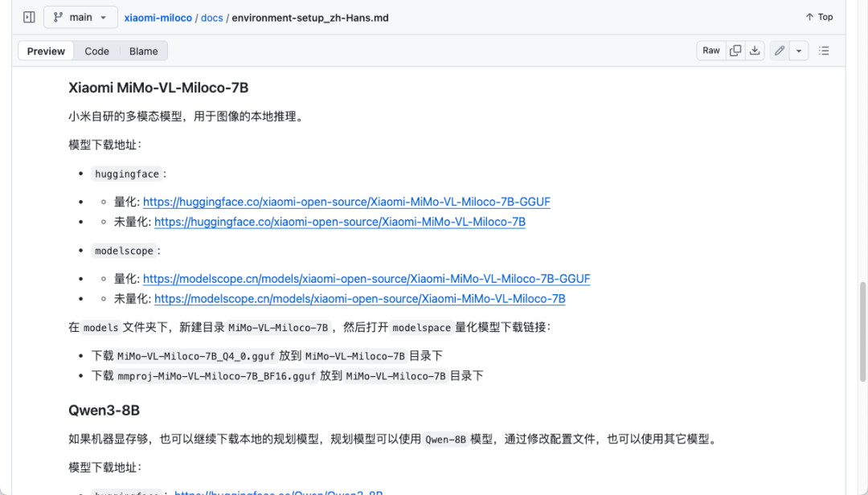868x495 pixels.
Task: Open the modelscope quantized GGUF model link
Action: [x=366, y=278]
